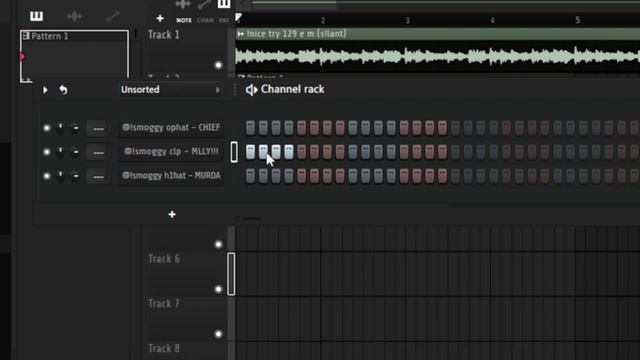640x360 pixels.
Task: Select the '!nice try 129 e m' audio clip title
Action: (x=297, y=33)
